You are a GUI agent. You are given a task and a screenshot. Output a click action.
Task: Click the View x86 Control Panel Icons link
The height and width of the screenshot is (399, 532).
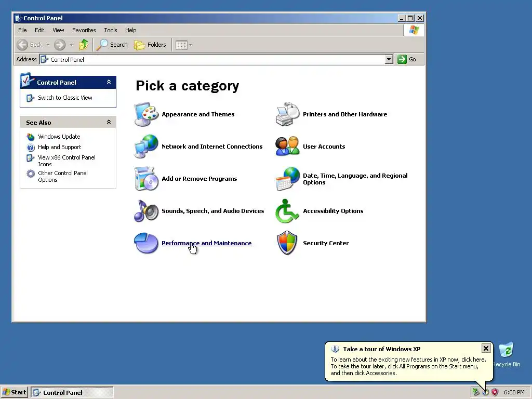[66, 161]
